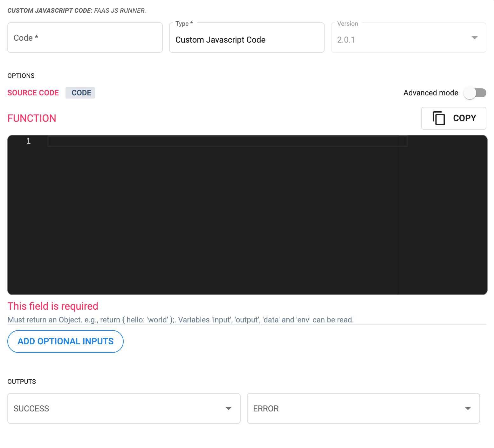Click the copy icon inside the COPY button
494x448 pixels.
(x=439, y=118)
